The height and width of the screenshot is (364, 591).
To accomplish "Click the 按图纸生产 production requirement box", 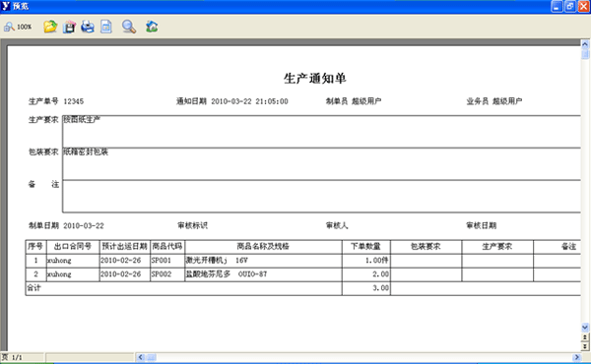I will coord(321,132).
